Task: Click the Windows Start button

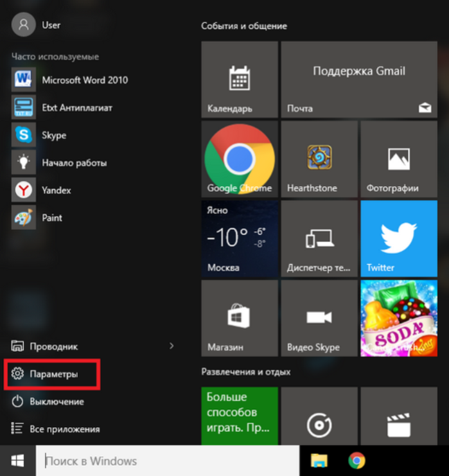Action: [x=17, y=461]
